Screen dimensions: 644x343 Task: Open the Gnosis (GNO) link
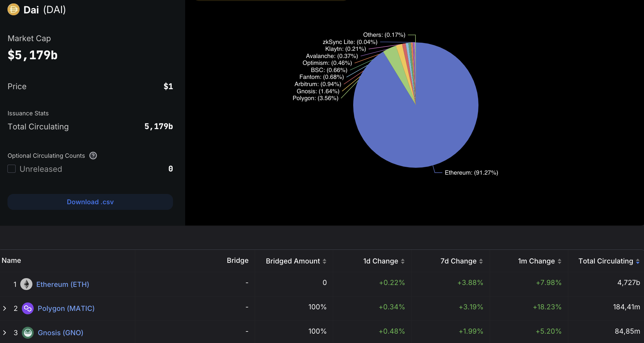pyautogui.click(x=60, y=333)
